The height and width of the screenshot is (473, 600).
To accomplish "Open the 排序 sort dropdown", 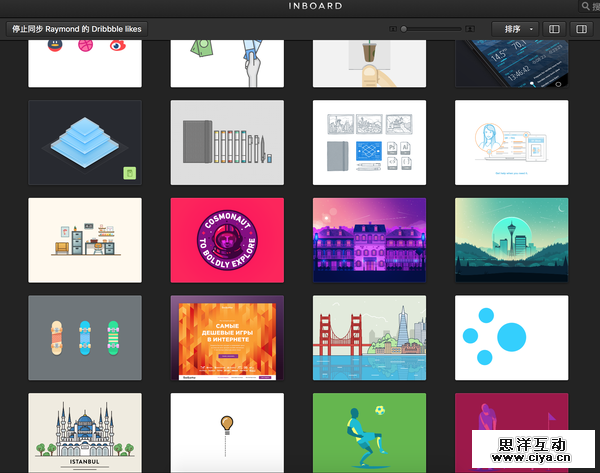I will pyautogui.click(x=517, y=29).
